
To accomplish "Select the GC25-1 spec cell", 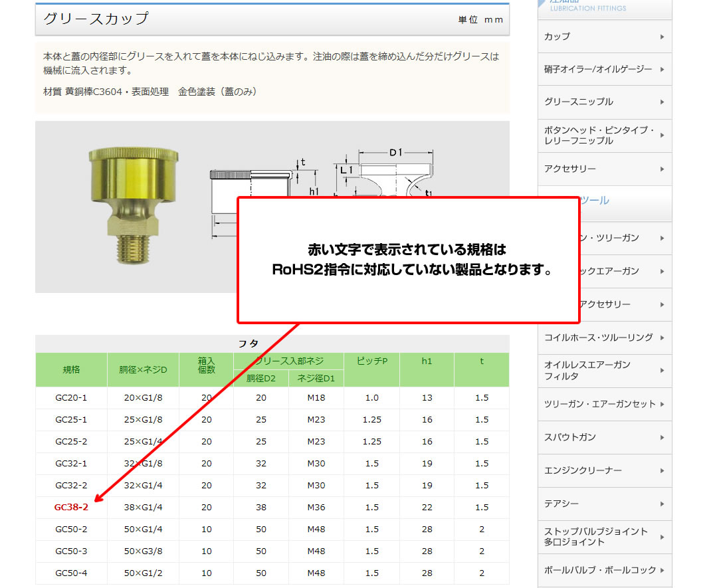I will pyautogui.click(x=71, y=419).
